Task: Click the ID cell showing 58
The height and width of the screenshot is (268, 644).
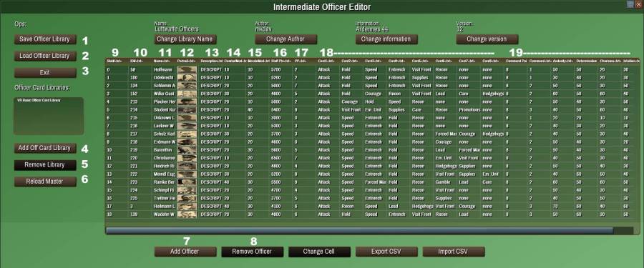Action: [x=140, y=70]
